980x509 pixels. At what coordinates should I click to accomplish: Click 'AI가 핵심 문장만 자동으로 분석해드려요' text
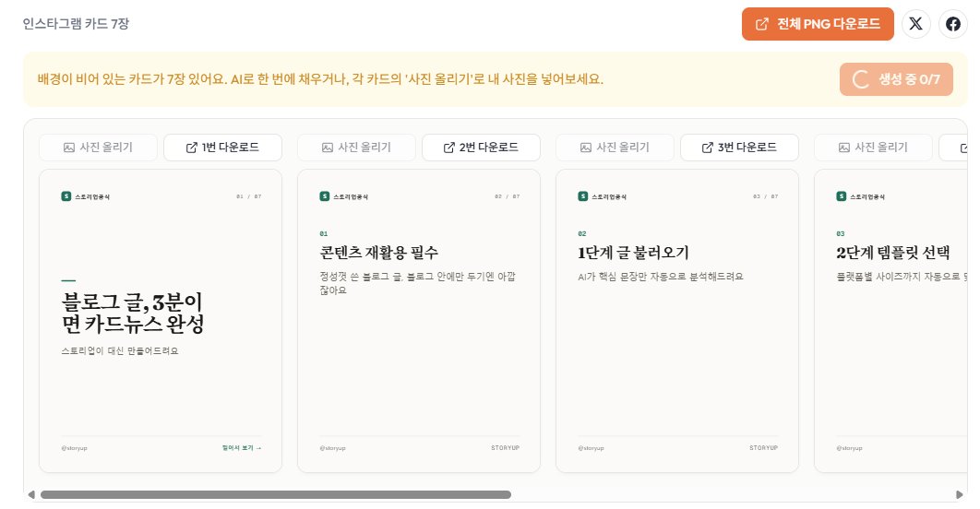coord(661,277)
